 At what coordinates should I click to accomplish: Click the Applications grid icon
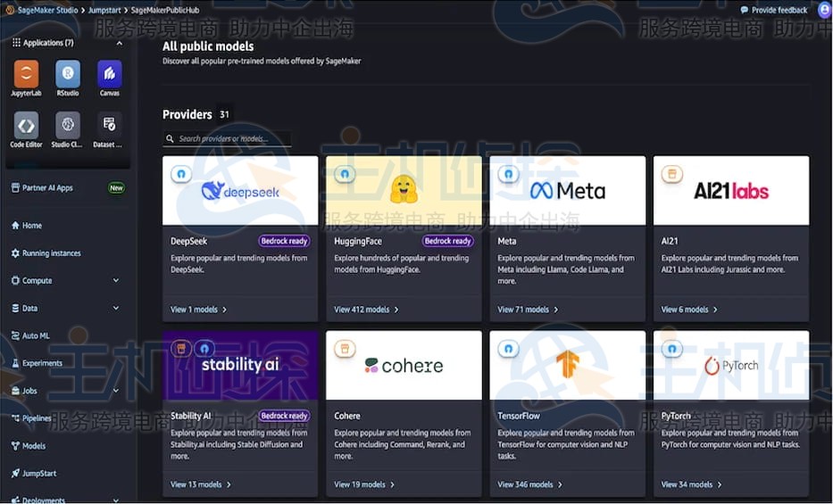tap(16, 43)
